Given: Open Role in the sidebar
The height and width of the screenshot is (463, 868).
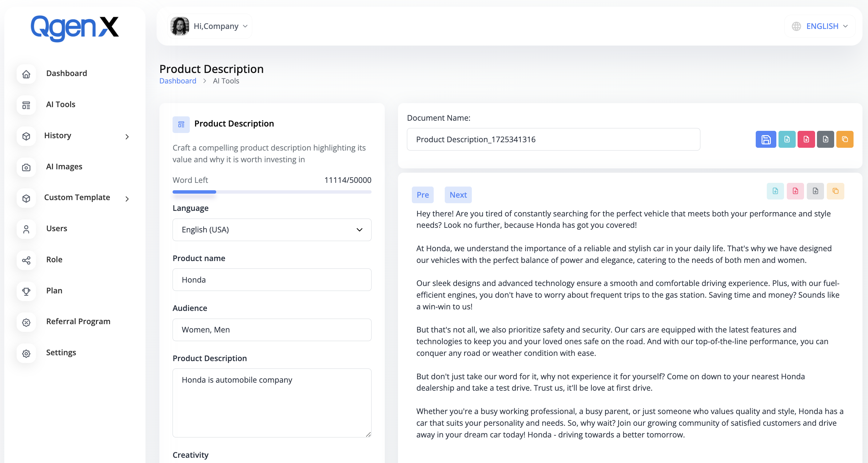Looking at the screenshot, I should click(x=54, y=259).
